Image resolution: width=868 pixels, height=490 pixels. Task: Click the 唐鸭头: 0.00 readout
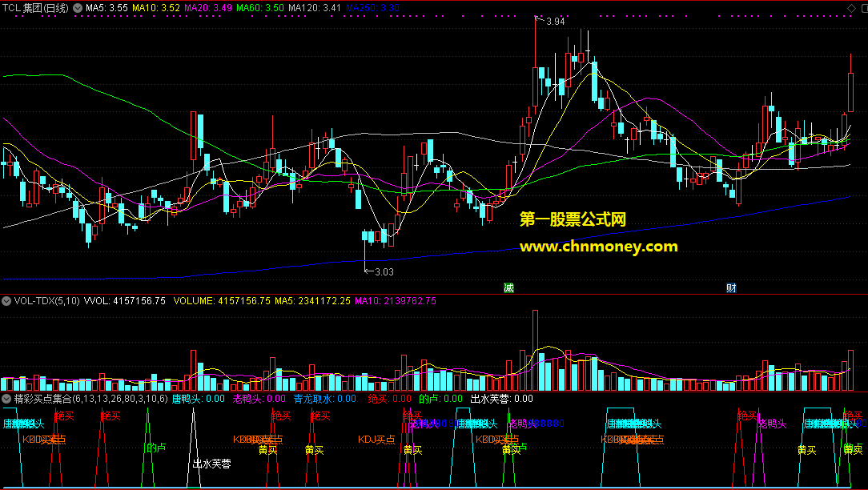coord(199,399)
